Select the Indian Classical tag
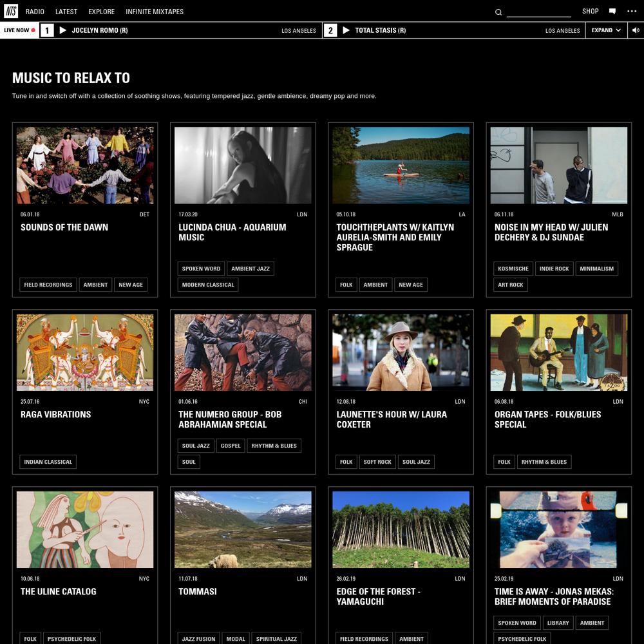644x644 pixels. click(x=48, y=462)
